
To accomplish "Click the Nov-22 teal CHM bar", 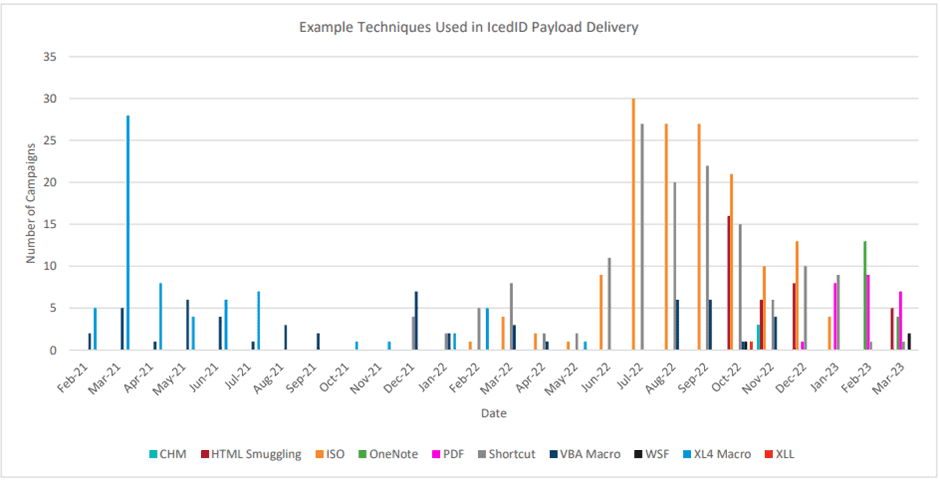I will (758, 338).
